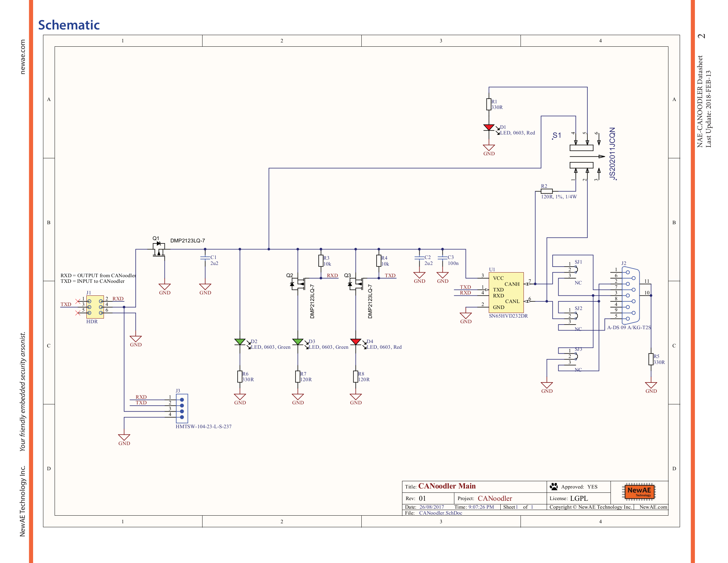Viewport: 728px width, 563px height.
Task: Click the Project CANoodler name
Action: [x=495, y=498]
